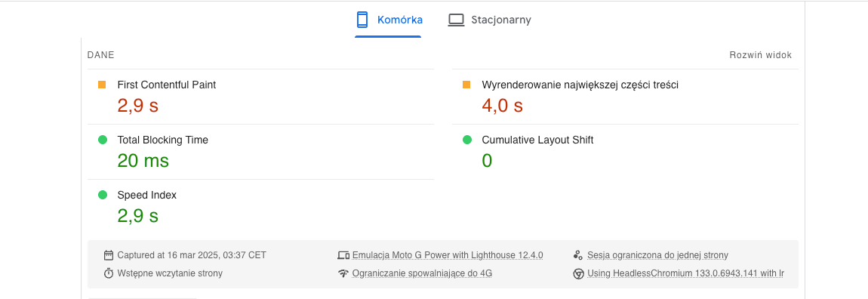Click the Chrome icon beside Using HeadlessChromium

pos(578,273)
